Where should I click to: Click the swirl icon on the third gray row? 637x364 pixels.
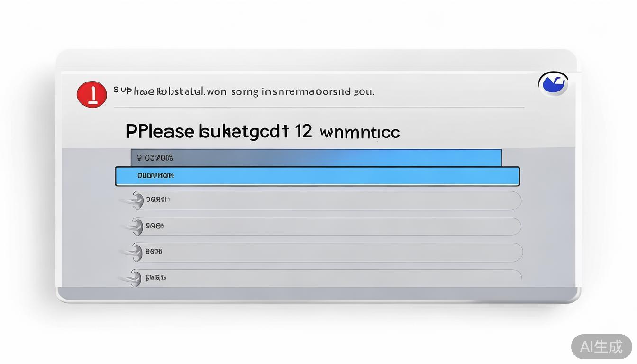(136, 252)
